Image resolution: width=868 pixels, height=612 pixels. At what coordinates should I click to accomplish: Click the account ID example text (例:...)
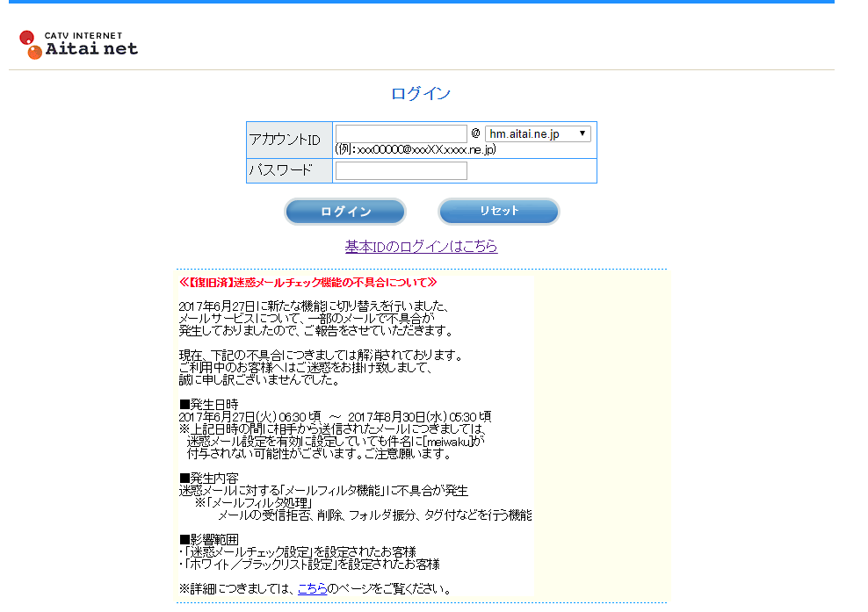pyautogui.click(x=416, y=149)
